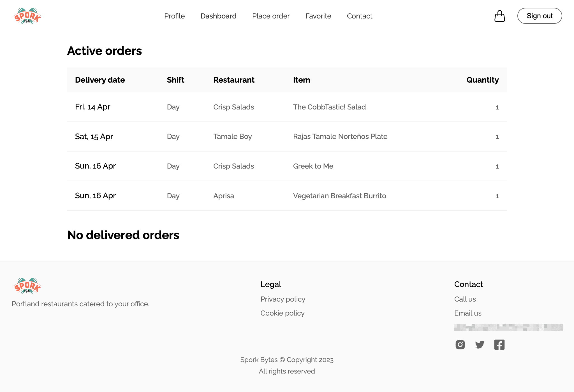574x392 pixels.
Task: Select the Favorite tab in navigation
Action: pos(318,16)
